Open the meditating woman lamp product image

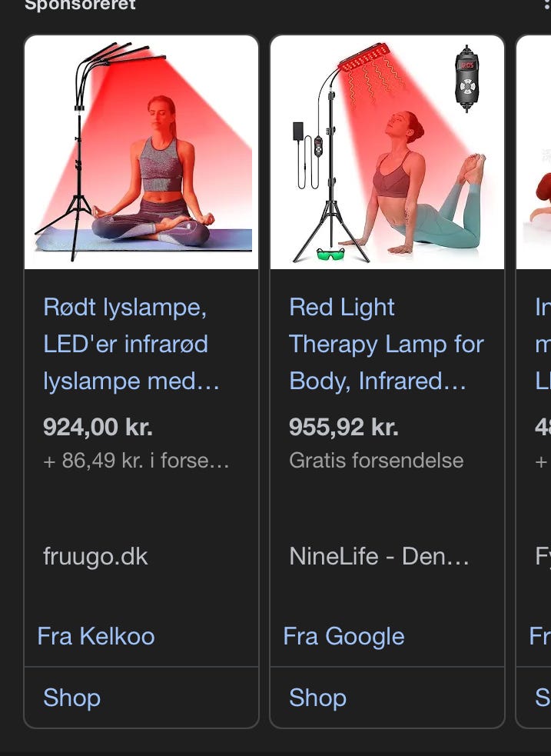click(x=141, y=152)
